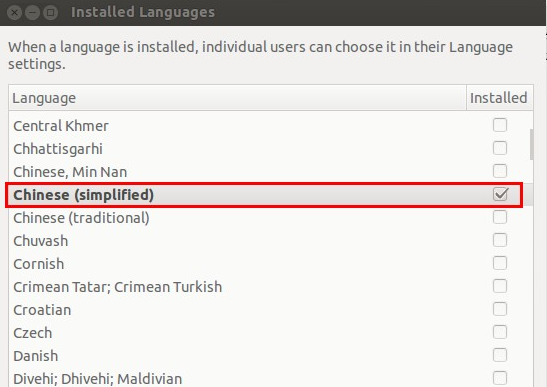Enable the Danish installed checkbox
Screen dimensions: 547x387
[500, 356]
